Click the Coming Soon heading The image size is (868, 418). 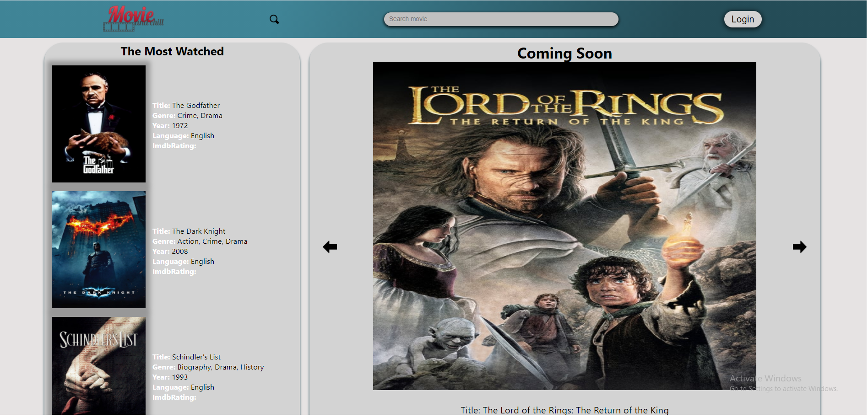pyautogui.click(x=564, y=54)
